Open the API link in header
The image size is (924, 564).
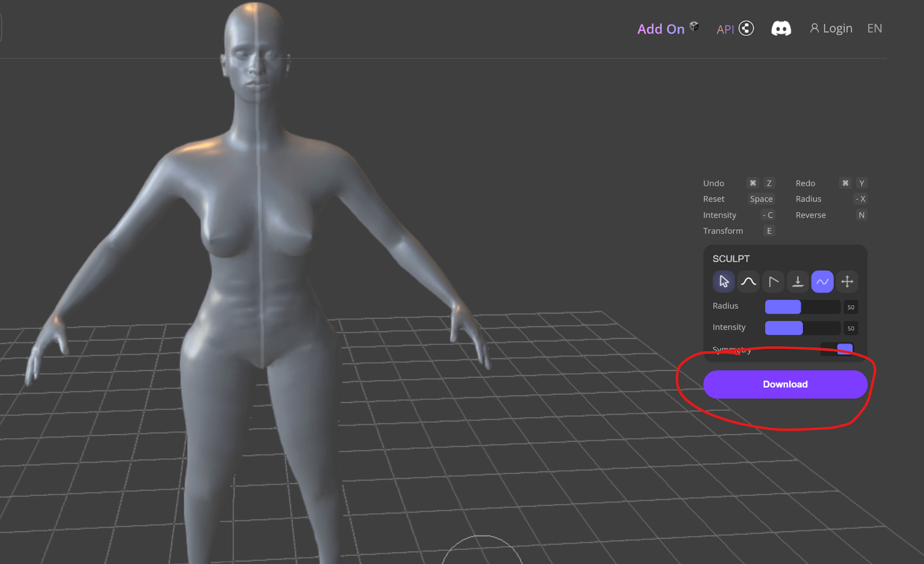tap(725, 29)
